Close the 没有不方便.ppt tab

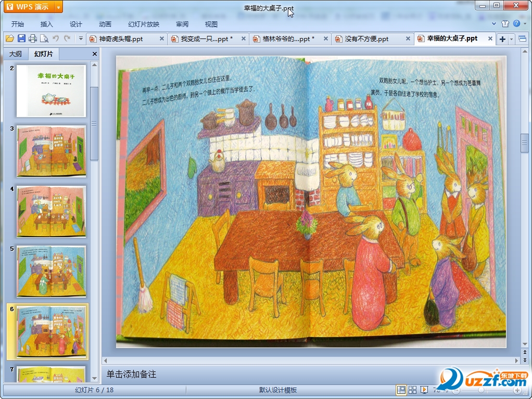pos(408,38)
